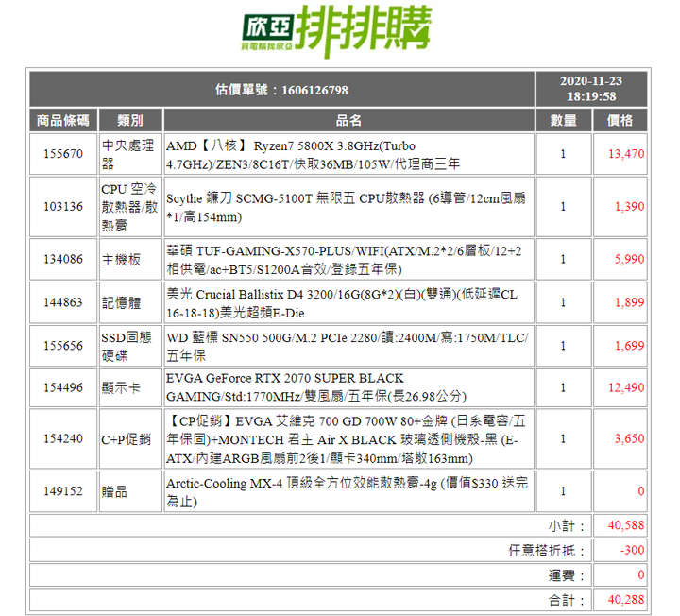This screenshot has width=680, height=616.
Task: Select subtotal amount 40,588
Action: coord(626,525)
